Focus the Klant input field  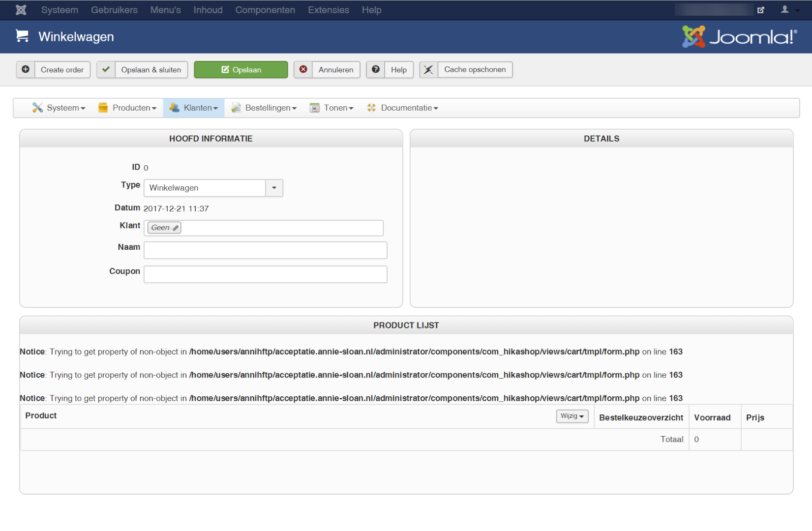coord(264,228)
